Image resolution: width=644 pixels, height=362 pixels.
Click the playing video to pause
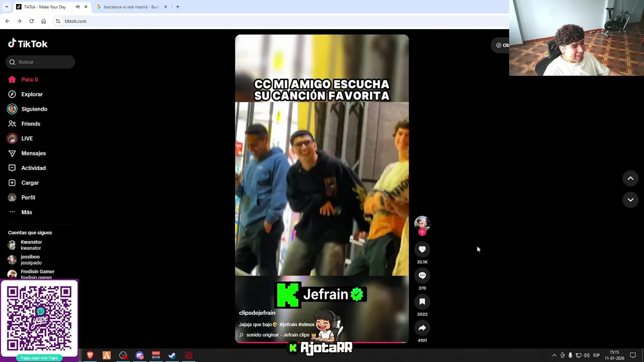[x=321, y=189]
